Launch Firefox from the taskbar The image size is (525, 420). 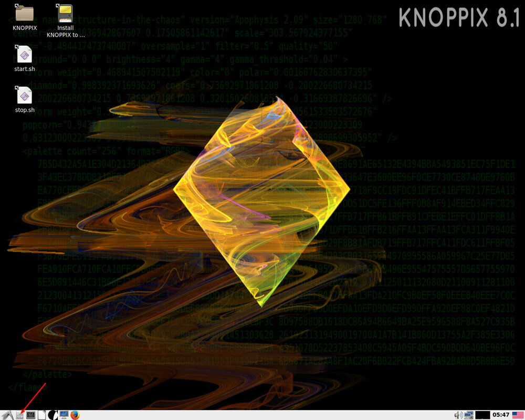point(75,415)
